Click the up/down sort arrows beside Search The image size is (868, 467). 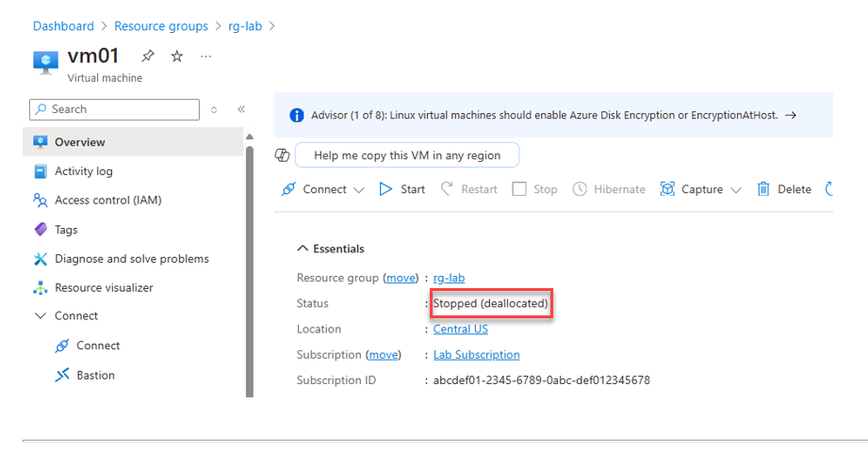tap(214, 109)
